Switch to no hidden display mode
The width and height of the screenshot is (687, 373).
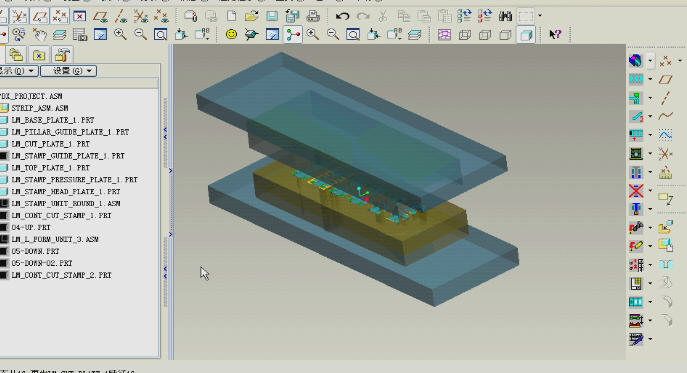505,34
